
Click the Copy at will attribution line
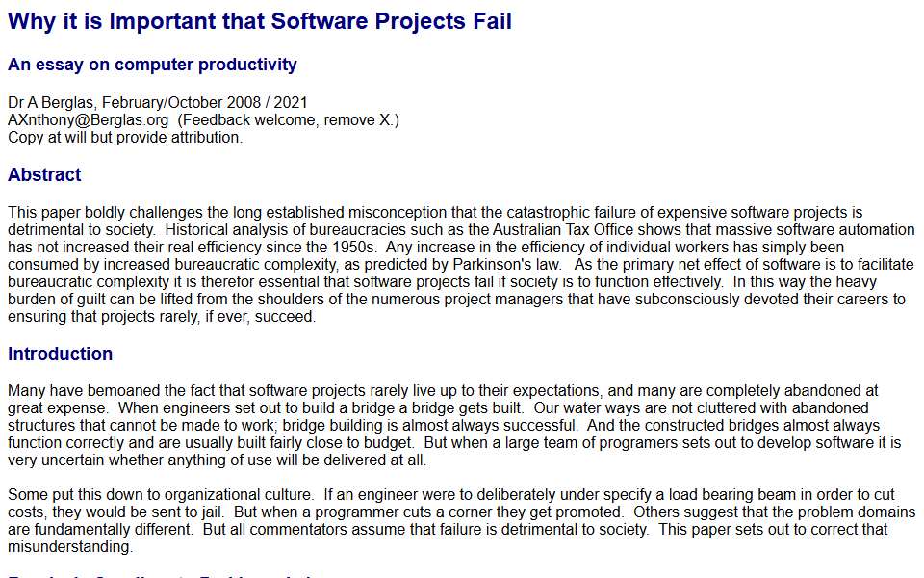click(x=125, y=138)
